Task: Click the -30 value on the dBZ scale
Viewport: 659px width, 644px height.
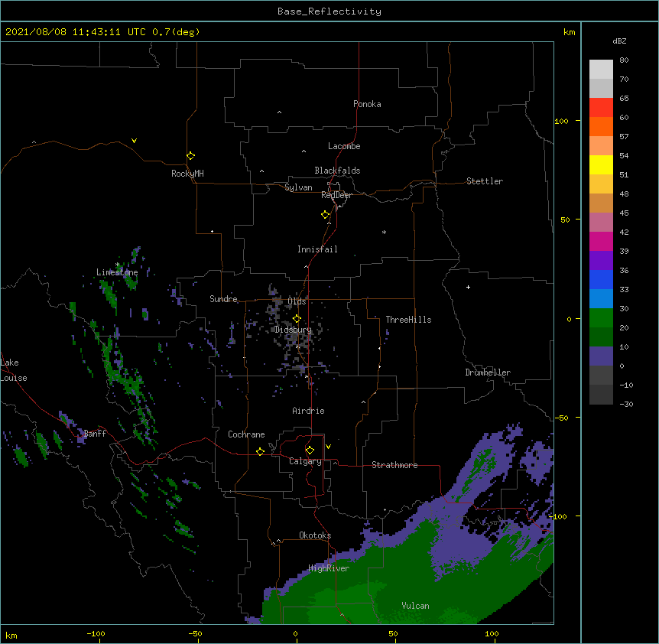Action: coord(626,404)
